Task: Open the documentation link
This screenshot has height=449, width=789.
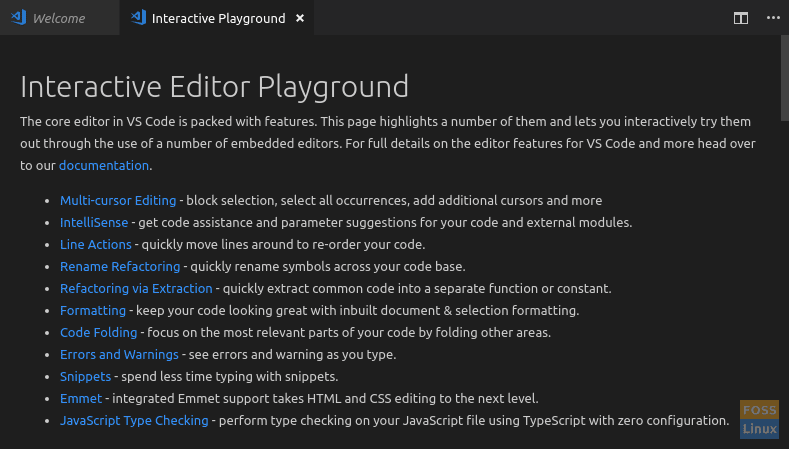Action: click(x=104, y=165)
